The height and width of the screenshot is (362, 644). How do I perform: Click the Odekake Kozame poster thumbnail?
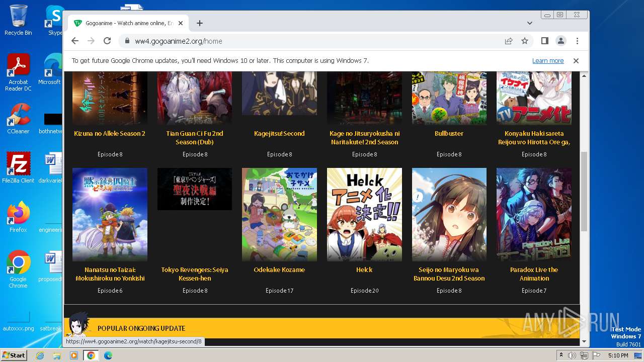tap(279, 215)
